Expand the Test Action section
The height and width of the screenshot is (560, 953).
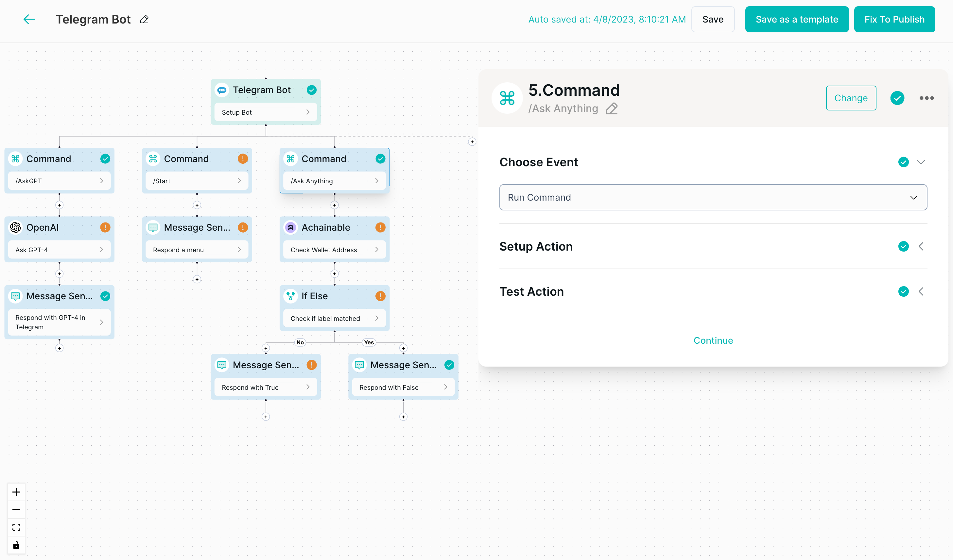(921, 292)
